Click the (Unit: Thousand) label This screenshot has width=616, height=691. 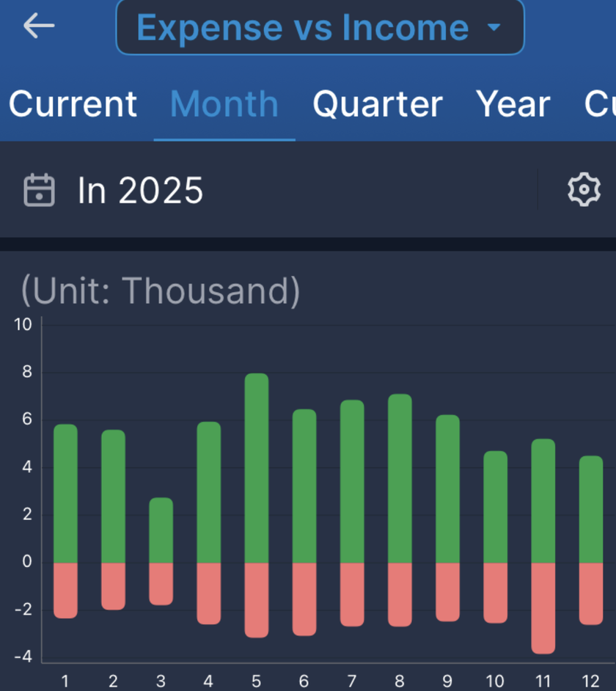tap(161, 291)
